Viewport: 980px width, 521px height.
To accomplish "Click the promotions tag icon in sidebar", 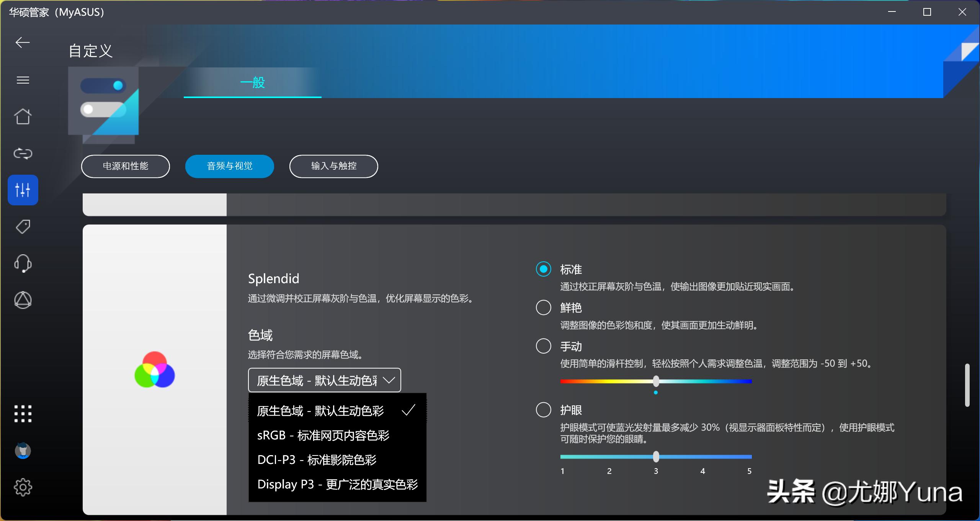I will pyautogui.click(x=23, y=227).
